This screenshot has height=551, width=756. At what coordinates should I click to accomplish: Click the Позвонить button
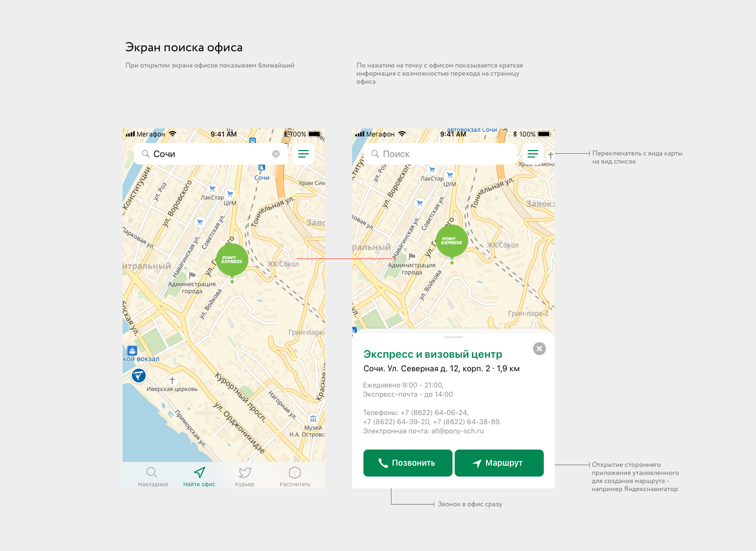tap(408, 463)
